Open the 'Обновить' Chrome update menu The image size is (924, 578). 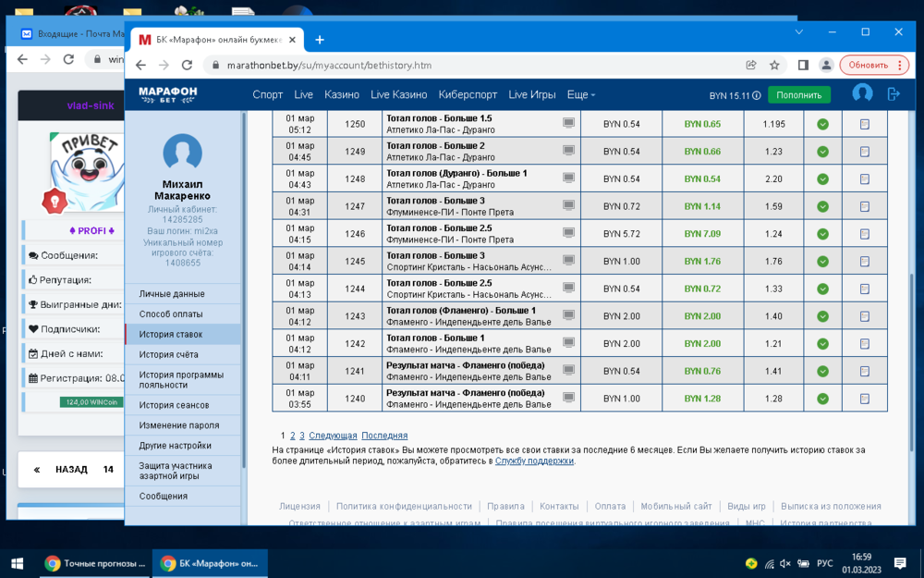(x=874, y=66)
